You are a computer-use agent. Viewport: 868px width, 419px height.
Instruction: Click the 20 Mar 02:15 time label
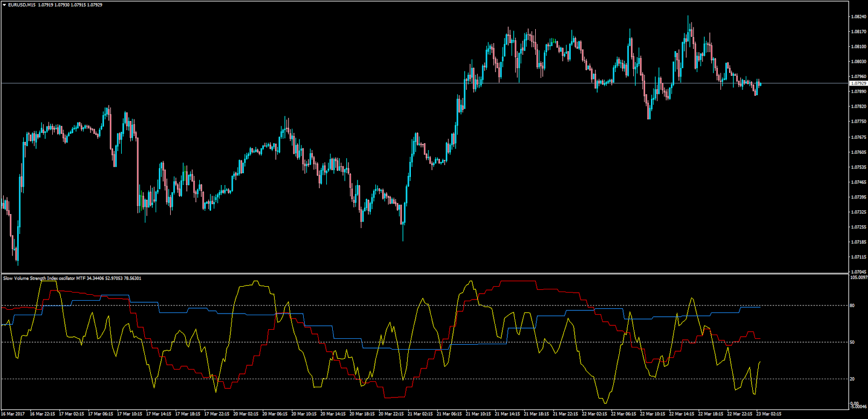click(246, 414)
